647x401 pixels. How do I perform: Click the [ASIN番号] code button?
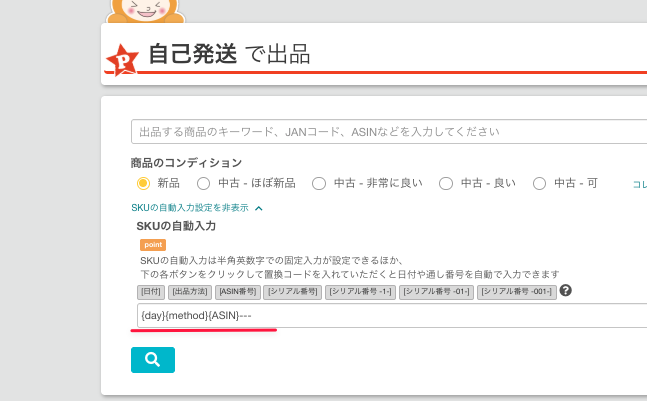point(238,292)
